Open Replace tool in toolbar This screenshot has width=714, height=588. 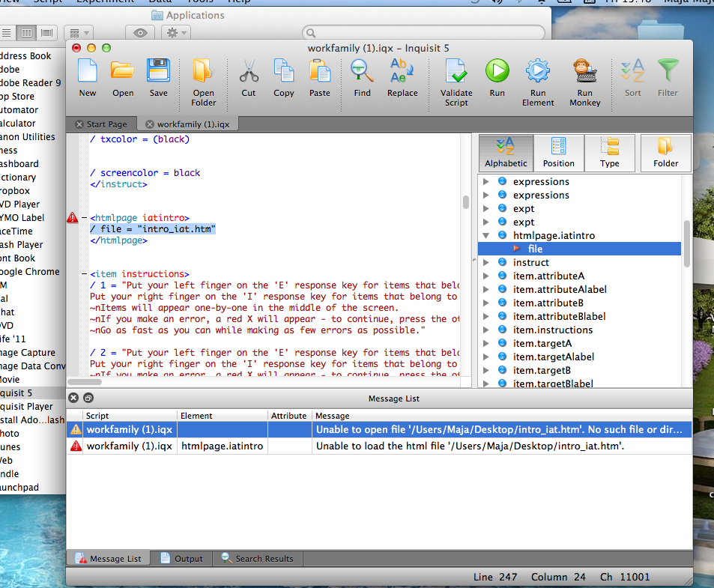pos(402,77)
